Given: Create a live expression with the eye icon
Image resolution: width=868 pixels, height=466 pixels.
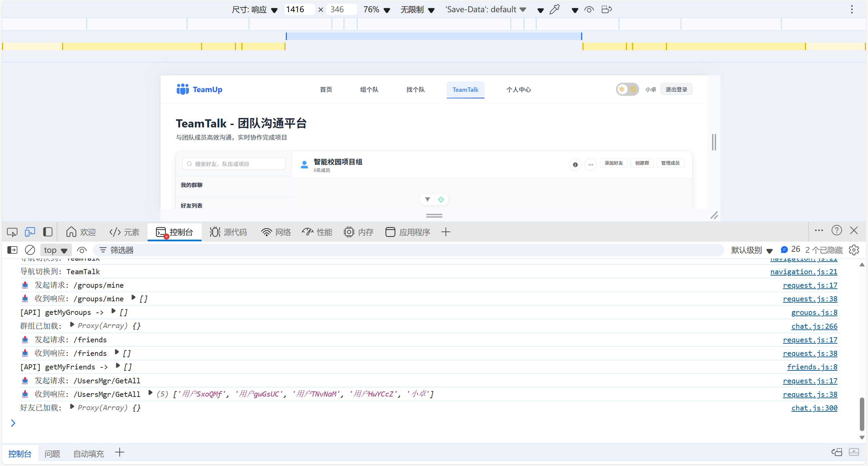Looking at the screenshot, I should tap(82, 250).
